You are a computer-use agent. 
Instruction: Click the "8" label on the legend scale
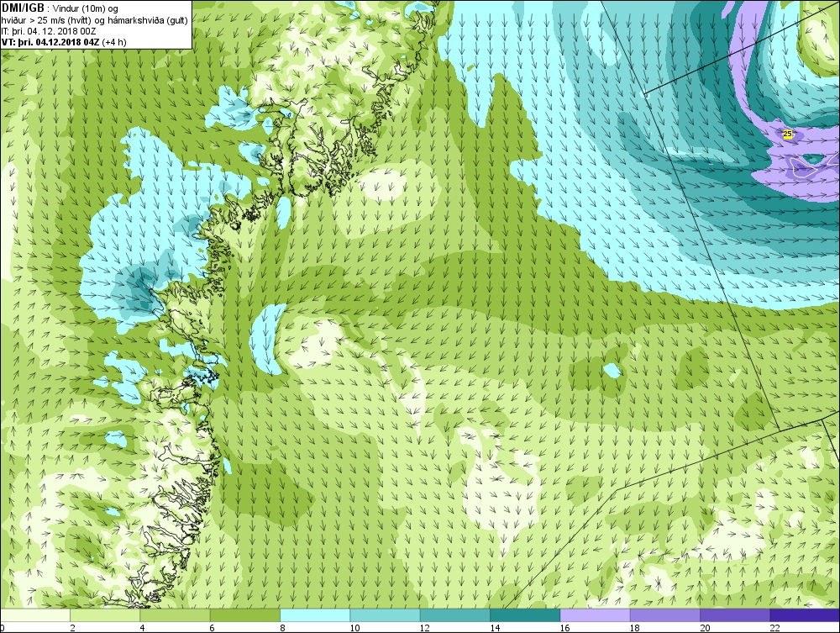[282, 628]
